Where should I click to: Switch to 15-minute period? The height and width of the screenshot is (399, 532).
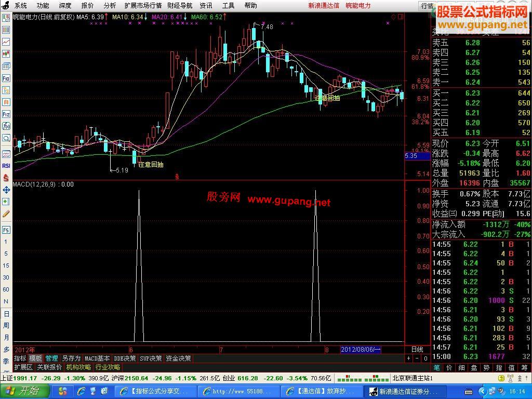click(x=6, y=265)
